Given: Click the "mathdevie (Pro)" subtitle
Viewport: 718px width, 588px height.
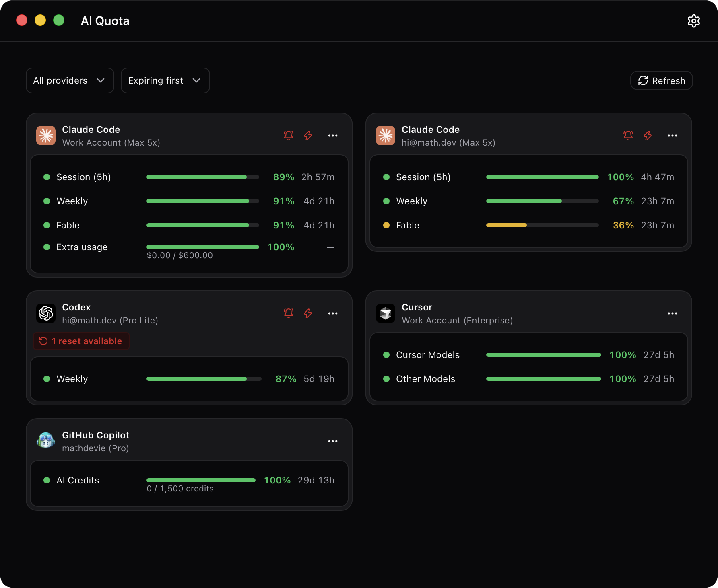Looking at the screenshot, I should (95, 448).
